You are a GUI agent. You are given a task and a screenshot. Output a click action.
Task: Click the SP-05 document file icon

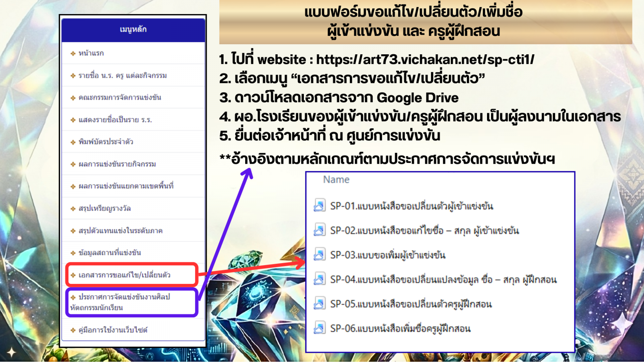319,304
